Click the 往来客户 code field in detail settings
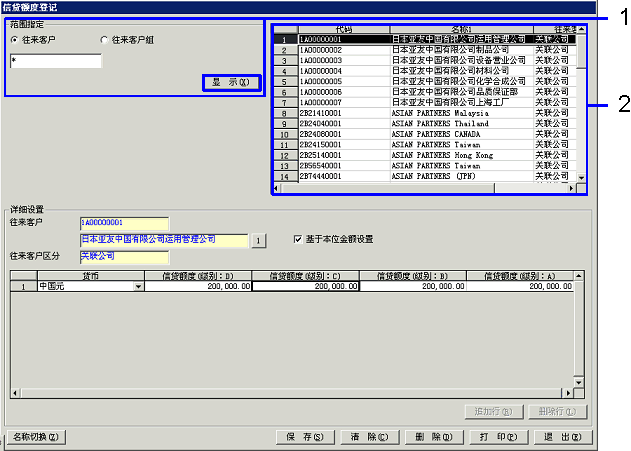Image resolution: width=631 pixels, height=451 pixels. [x=124, y=223]
